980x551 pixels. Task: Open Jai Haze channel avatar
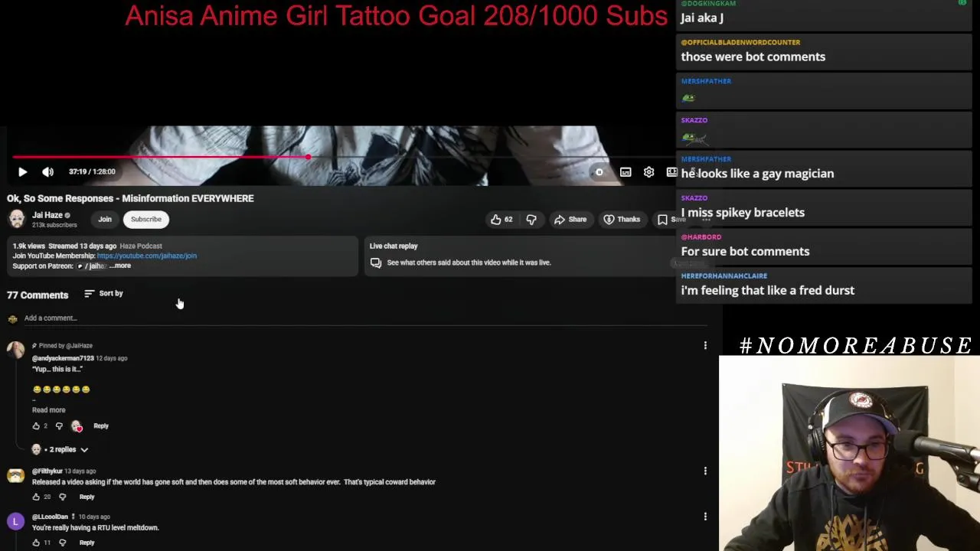pos(16,219)
